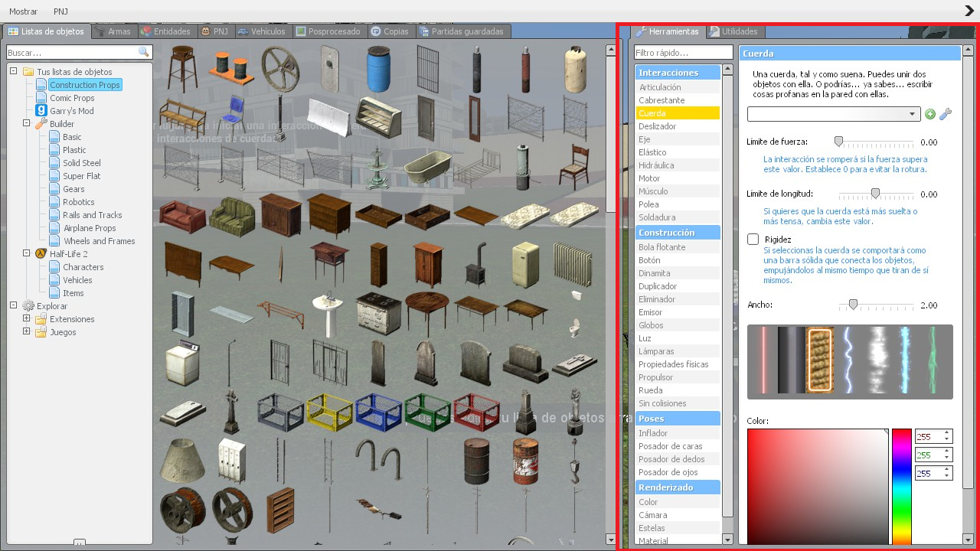
Task: Enable the Rigidez checkbox
Action: coord(753,240)
